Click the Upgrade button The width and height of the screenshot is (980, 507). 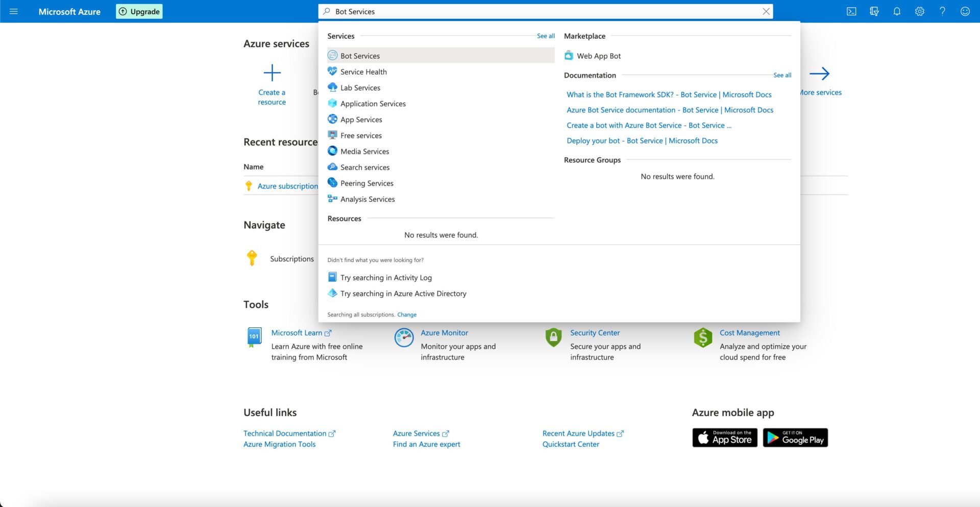pyautogui.click(x=139, y=11)
